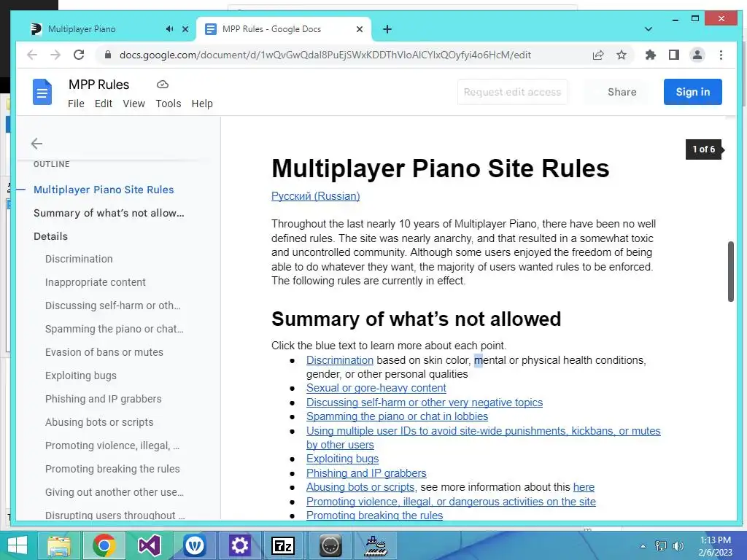This screenshot has width=747, height=560.
Task: Close the Multiplayer Piano tab
Action: pyautogui.click(x=185, y=29)
